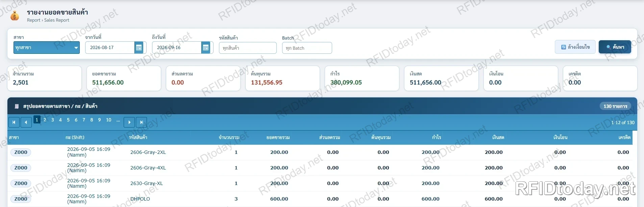Viewport: 644px width, 207px height.
Task: Click profit value 380,099.05
Action: [x=346, y=83]
